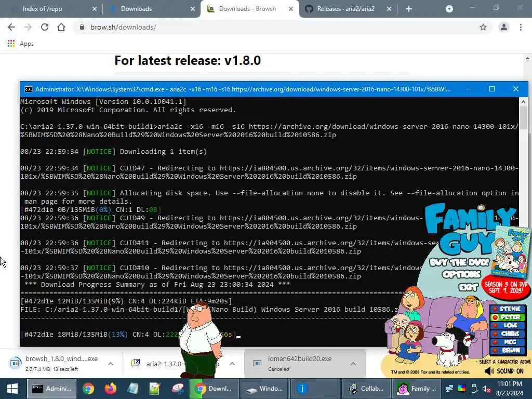Open the notepad-like taskbar icon
The image size is (532, 399).
pyautogui.click(x=132, y=389)
